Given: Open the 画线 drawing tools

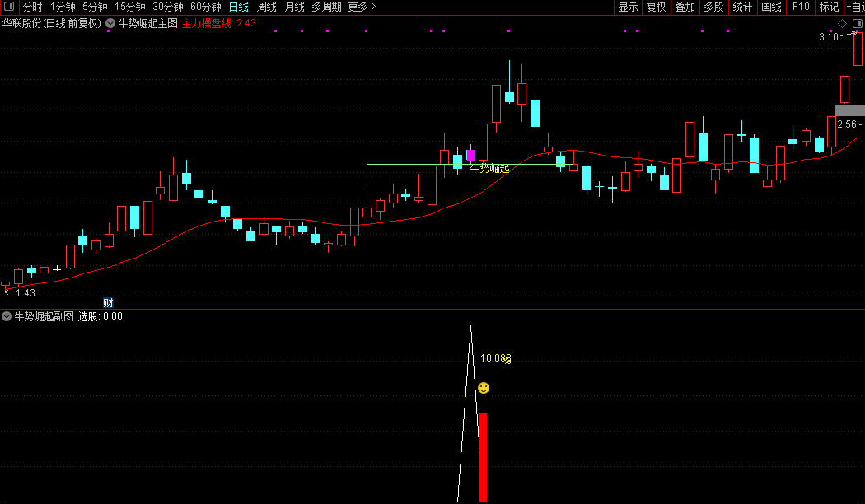Looking at the screenshot, I should [771, 7].
